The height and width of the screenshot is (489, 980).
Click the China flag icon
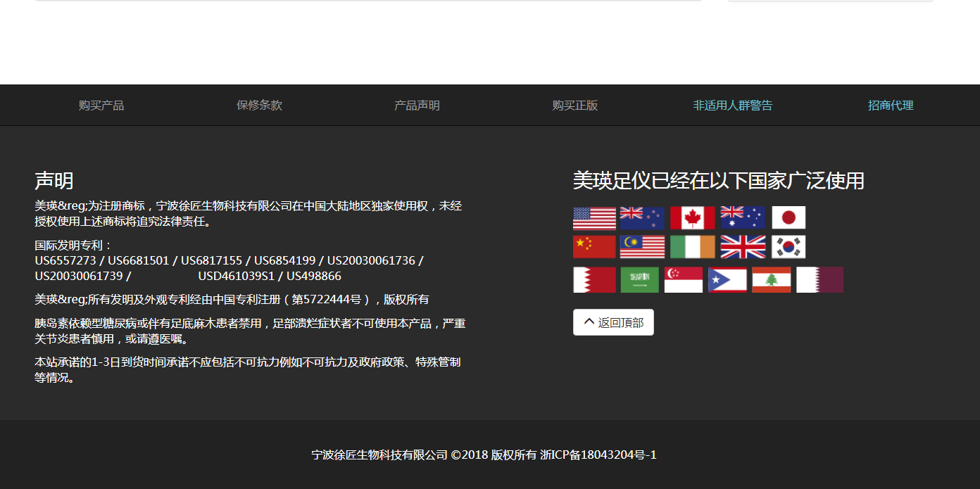[594, 247]
